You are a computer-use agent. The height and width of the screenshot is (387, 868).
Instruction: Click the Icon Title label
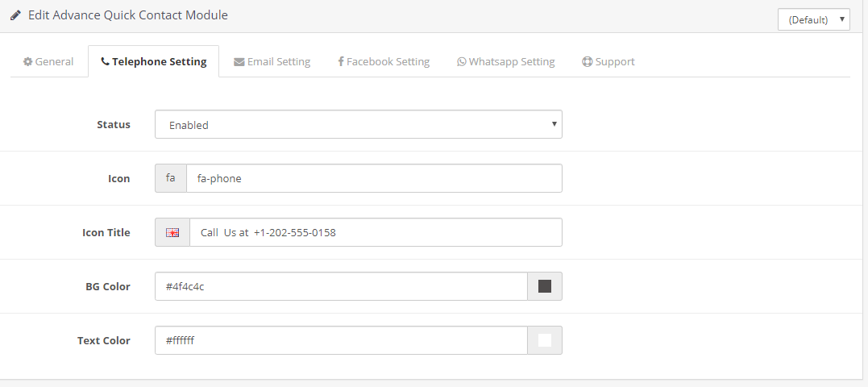point(106,232)
